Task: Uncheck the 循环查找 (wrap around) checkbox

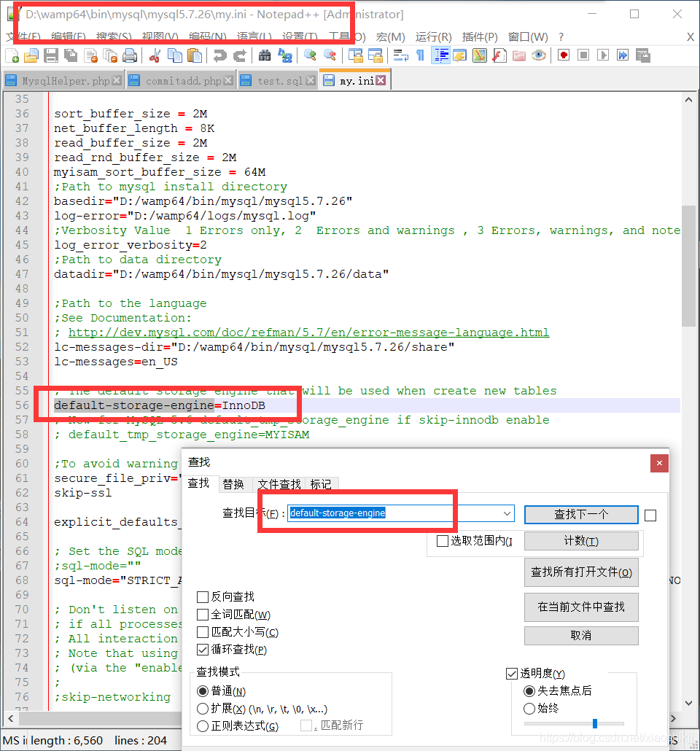Action: point(202,649)
